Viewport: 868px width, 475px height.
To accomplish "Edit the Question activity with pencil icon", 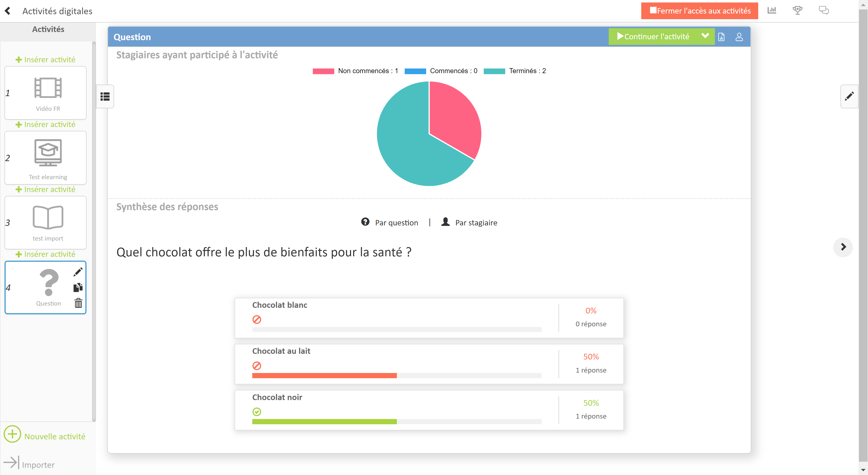I will coord(78,272).
